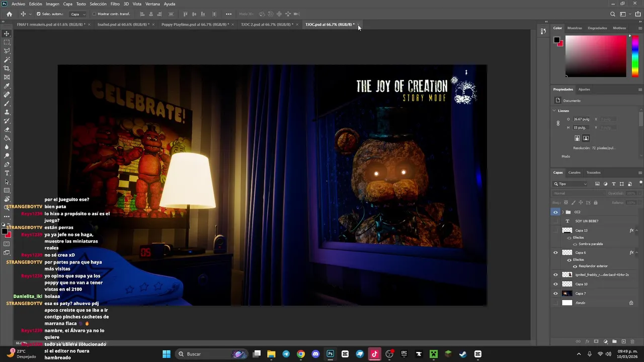
Task: Hide the Capa 10 layer
Action: (x=555, y=284)
